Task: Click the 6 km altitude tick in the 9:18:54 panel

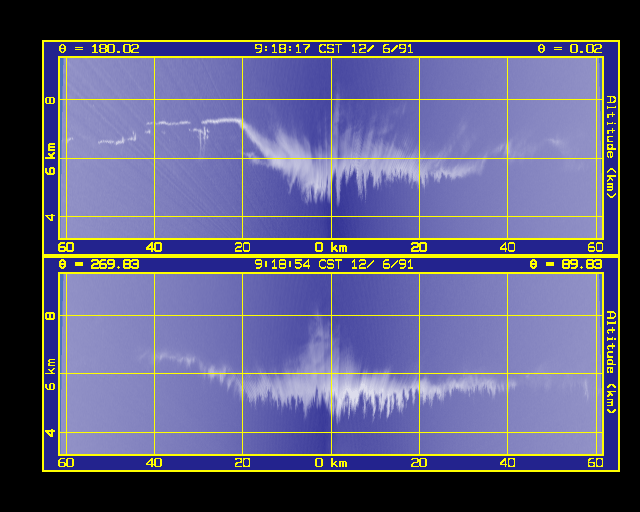Action: 51,374
